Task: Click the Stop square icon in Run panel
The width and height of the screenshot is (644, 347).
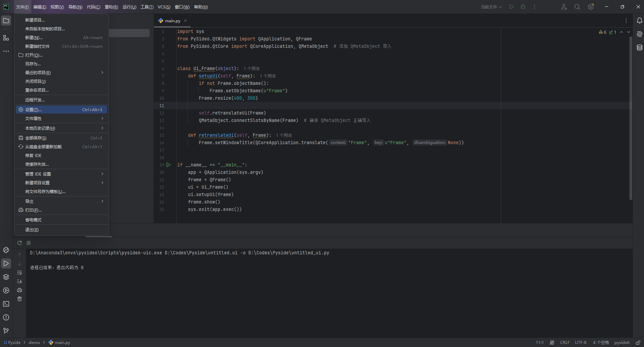Action: tap(29, 243)
